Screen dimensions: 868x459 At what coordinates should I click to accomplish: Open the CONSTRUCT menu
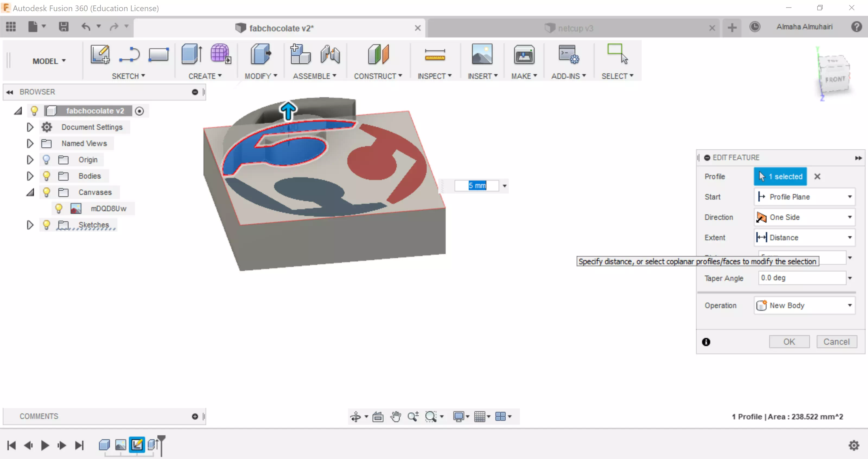(377, 76)
